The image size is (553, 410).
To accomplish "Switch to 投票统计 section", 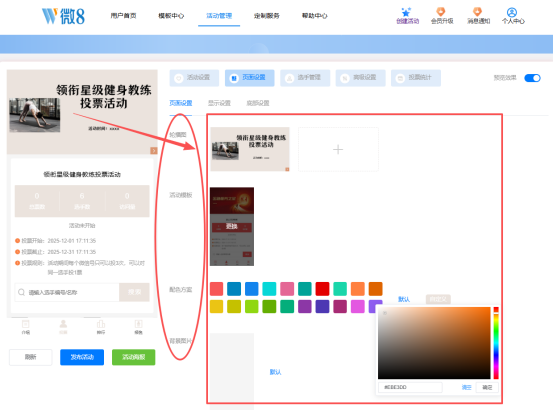I will (x=416, y=78).
